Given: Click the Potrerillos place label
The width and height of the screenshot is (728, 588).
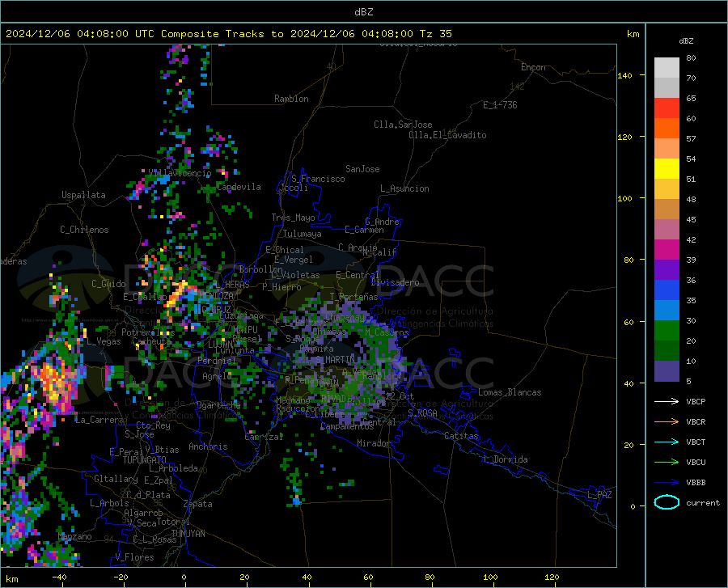Looking at the screenshot, I should [148, 332].
